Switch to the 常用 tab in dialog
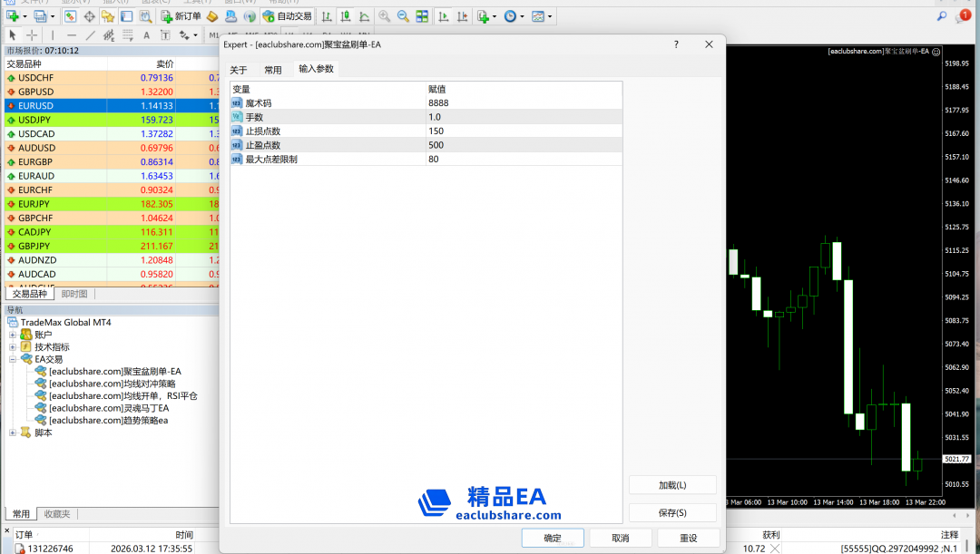Image resolution: width=980 pixels, height=554 pixels. pyautogui.click(x=273, y=70)
